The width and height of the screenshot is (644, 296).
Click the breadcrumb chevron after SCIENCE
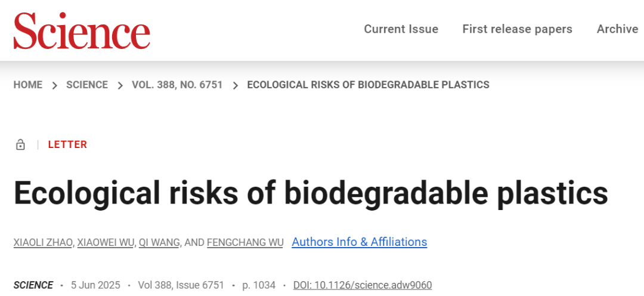pyautogui.click(x=120, y=85)
